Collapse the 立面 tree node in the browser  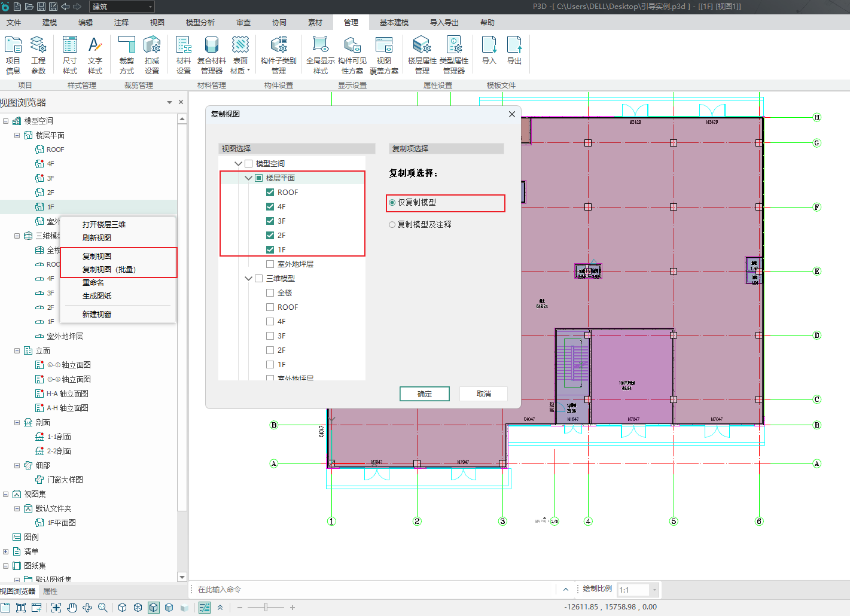pyautogui.click(x=17, y=351)
